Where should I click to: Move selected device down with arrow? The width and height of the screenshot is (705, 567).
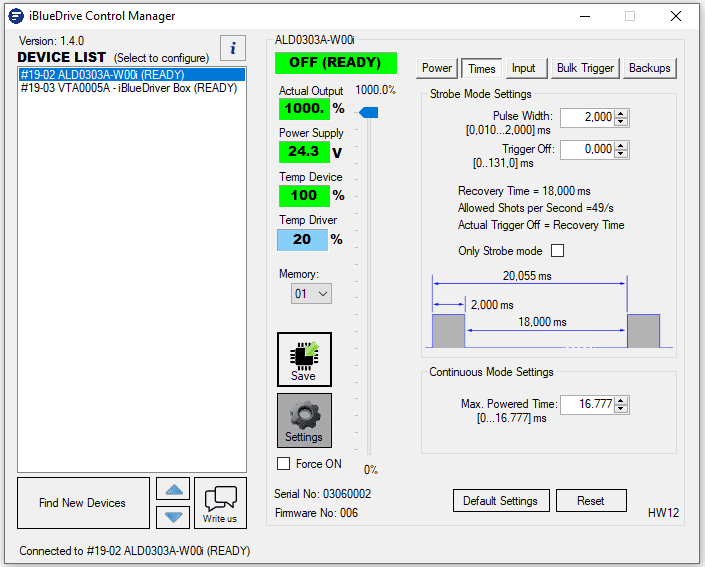coord(174,516)
